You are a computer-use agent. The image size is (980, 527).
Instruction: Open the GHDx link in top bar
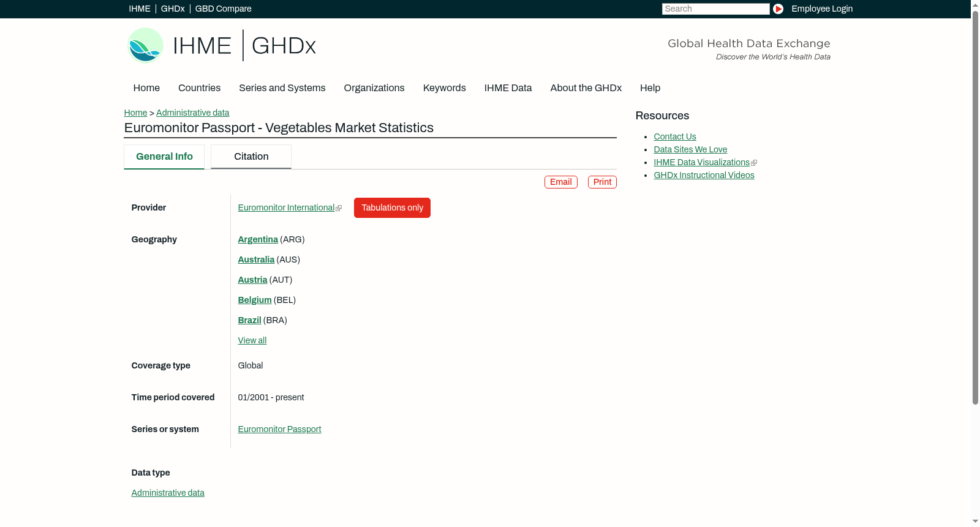[173, 9]
